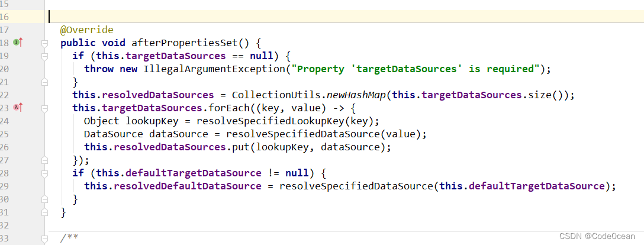644x245 pixels.
Task: Click the green implements-method gutter icon on line 18
Action: [15, 43]
